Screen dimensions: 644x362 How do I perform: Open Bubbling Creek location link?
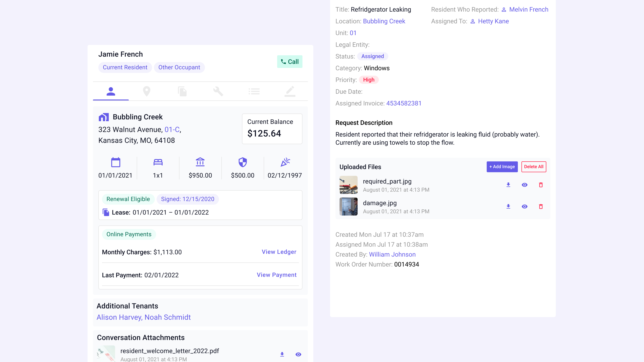pyautogui.click(x=384, y=21)
